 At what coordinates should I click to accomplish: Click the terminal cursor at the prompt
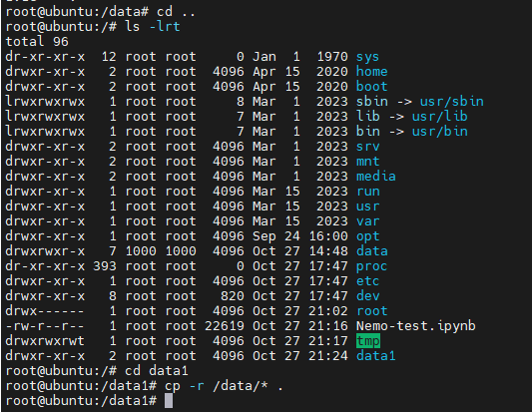(169, 401)
